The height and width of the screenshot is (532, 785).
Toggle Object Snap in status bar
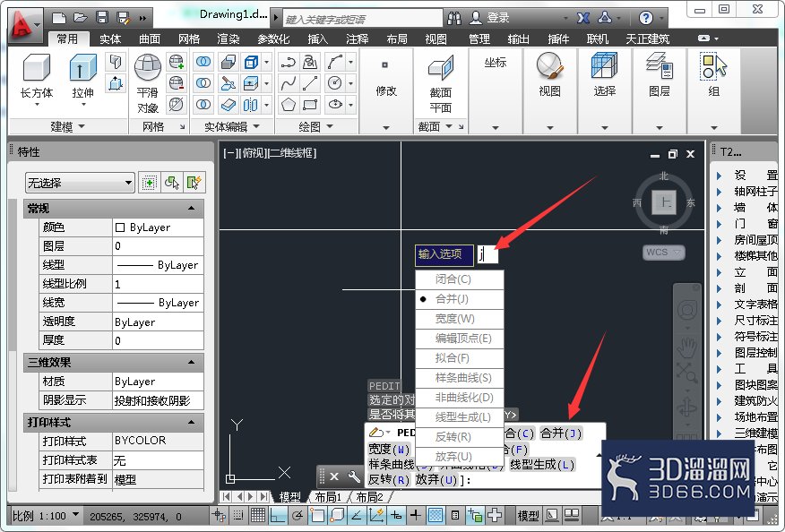click(x=317, y=514)
